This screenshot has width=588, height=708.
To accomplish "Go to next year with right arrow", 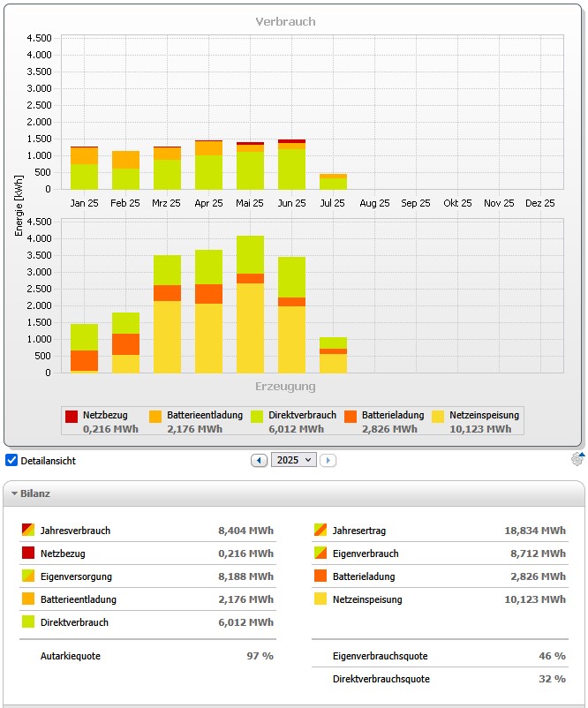I will point(328,460).
